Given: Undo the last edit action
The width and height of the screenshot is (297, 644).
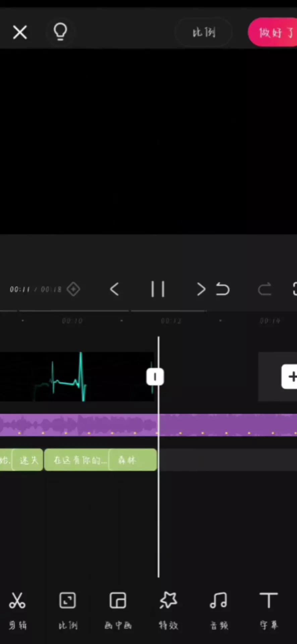Looking at the screenshot, I should 223,289.
